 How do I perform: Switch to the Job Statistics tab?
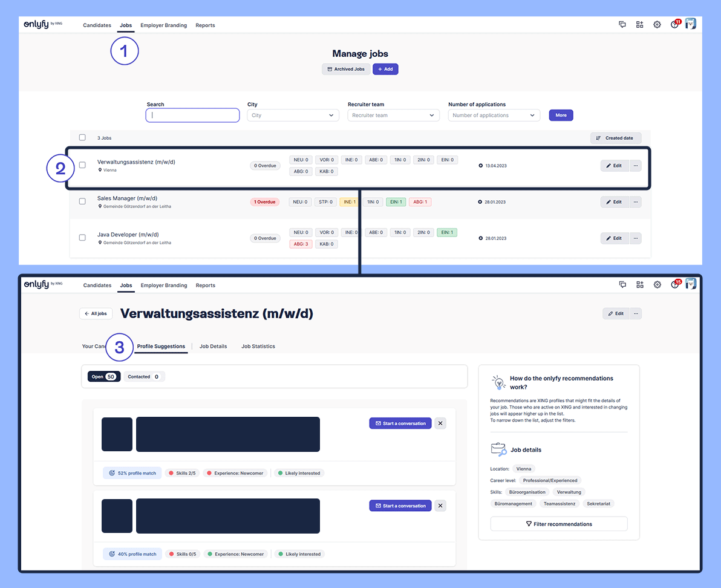[x=258, y=346]
